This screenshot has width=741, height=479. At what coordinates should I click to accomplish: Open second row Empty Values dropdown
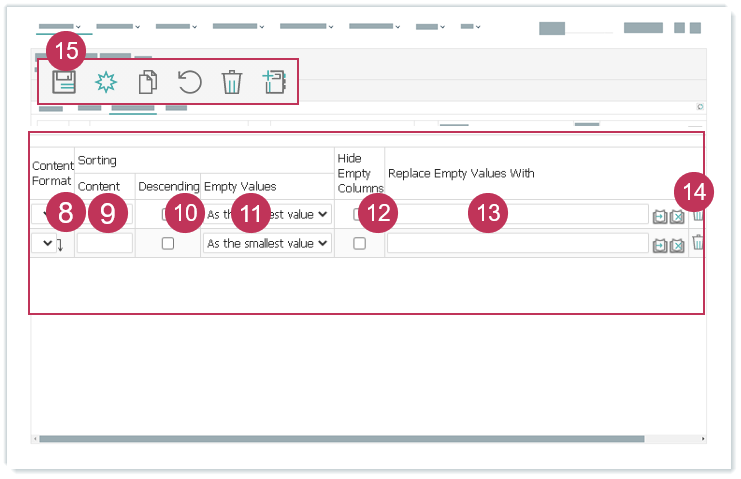tap(267, 244)
